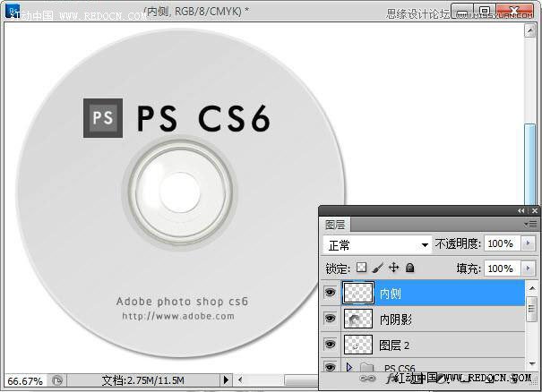Image resolution: width=542 pixels, height=392 pixels.
Task: Click the http://www.adobe.com text on the disc
Action: 178,316
